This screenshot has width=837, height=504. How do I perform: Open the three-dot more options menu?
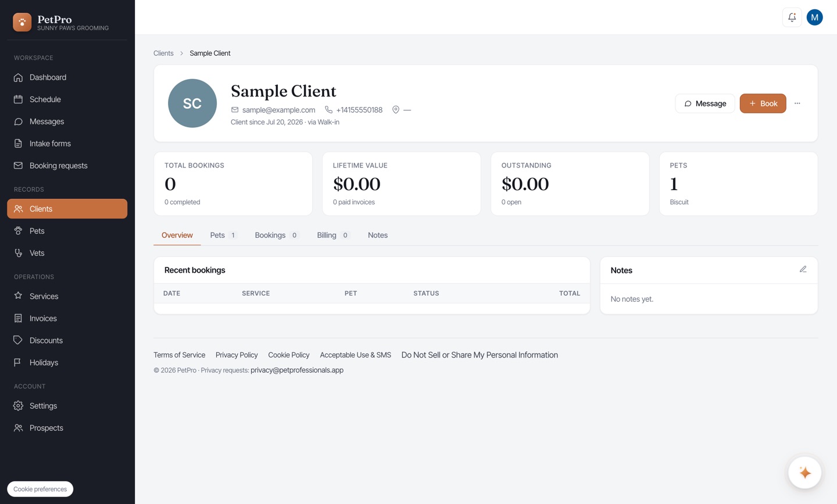click(x=797, y=103)
